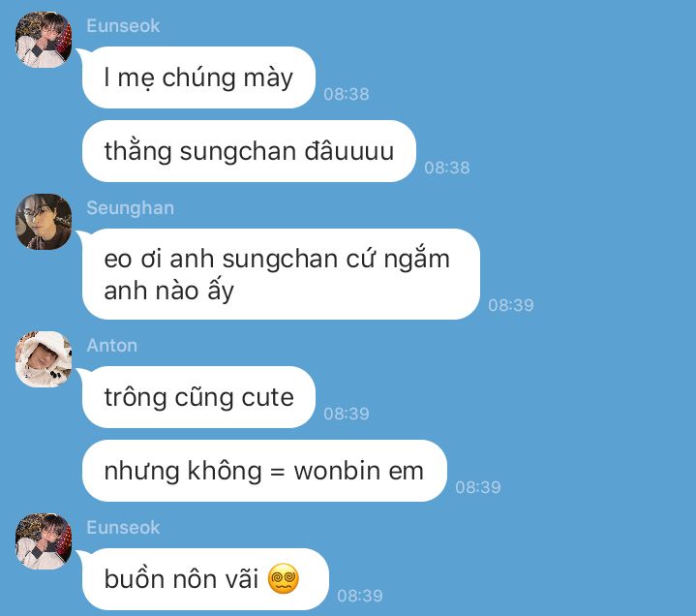696x616 pixels.
Task: Open Anton's avatar with white hood
Action: (x=44, y=359)
